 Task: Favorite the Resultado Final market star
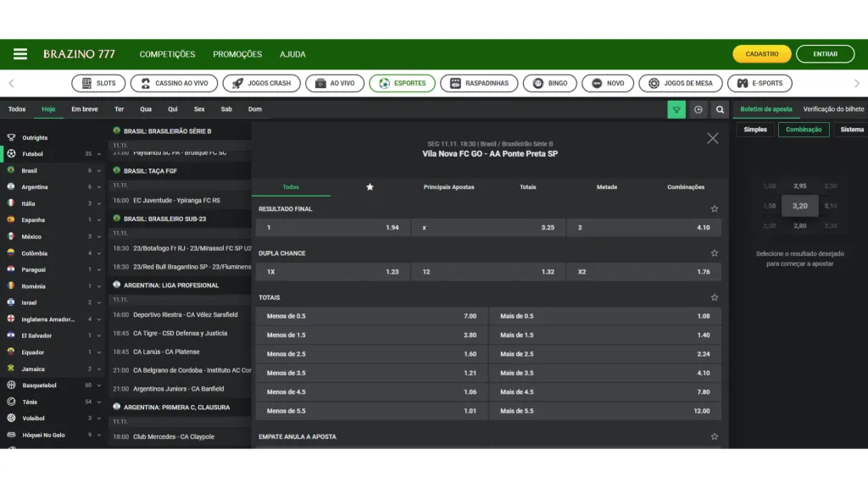click(x=714, y=207)
